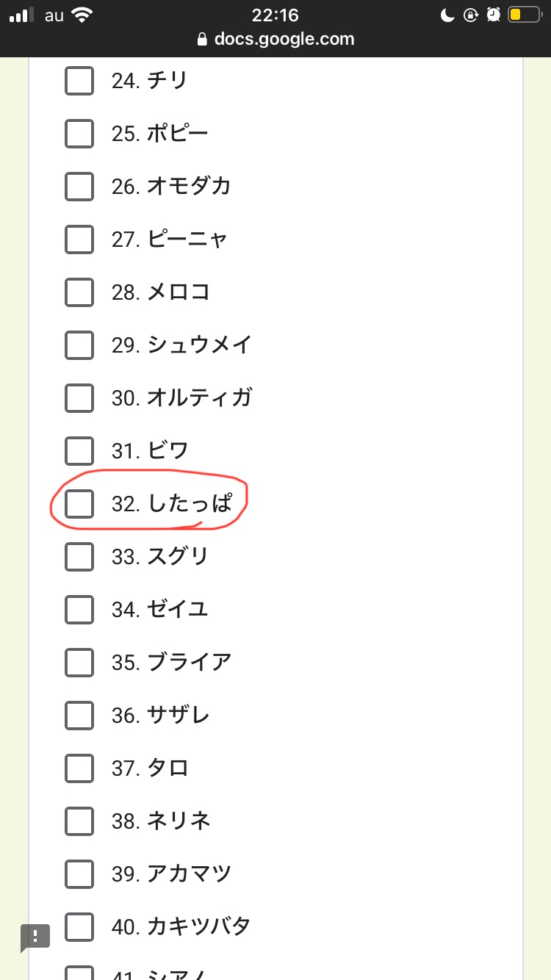Tap the cellular signal bars icon
Viewport: 551px width, 980px height.
point(23,15)
